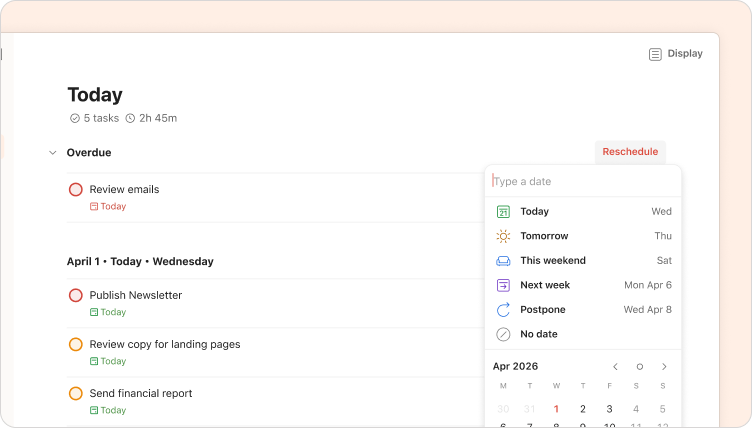Click the red Today date on Review emails
Viewport: 752px width, 428px height.
tap(108, 206)
